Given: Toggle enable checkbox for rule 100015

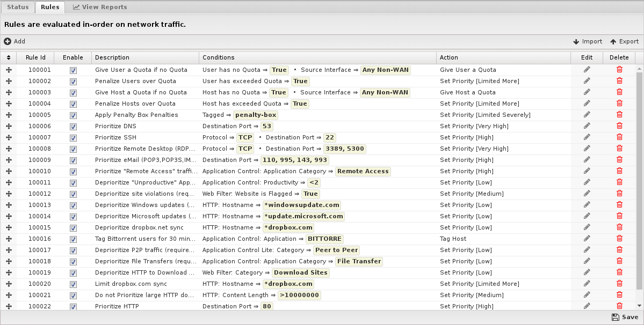Looking at the screenshot, I should [x=73, y=228].
